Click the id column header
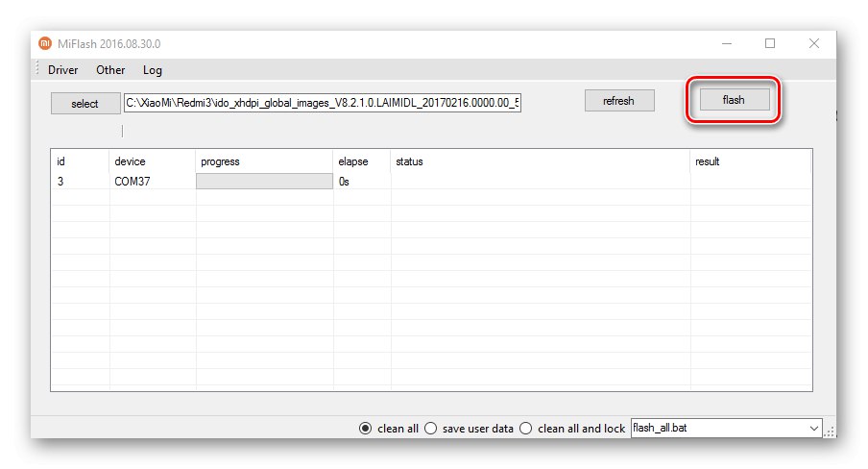Viewport: 868px width, 469px height. click(80, 161)
